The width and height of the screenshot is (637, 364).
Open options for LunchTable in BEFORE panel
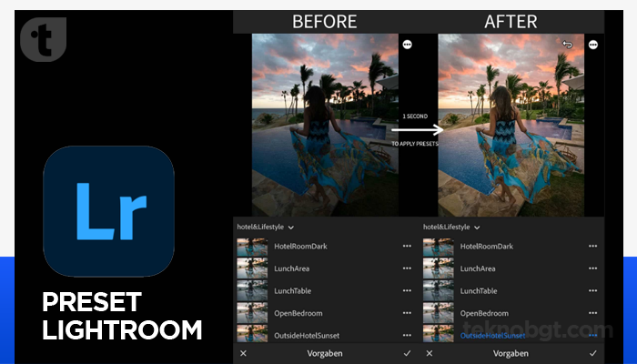pyautogui.click(x=407, y=291)
